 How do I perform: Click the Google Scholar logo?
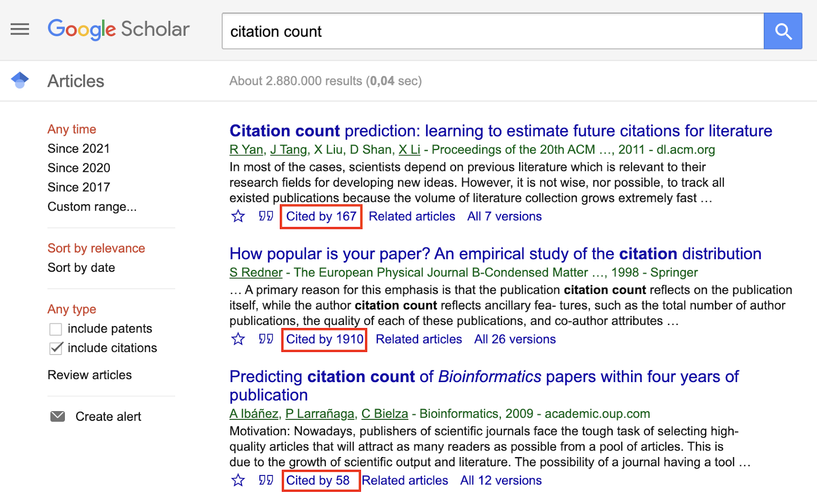click(118, 30)
